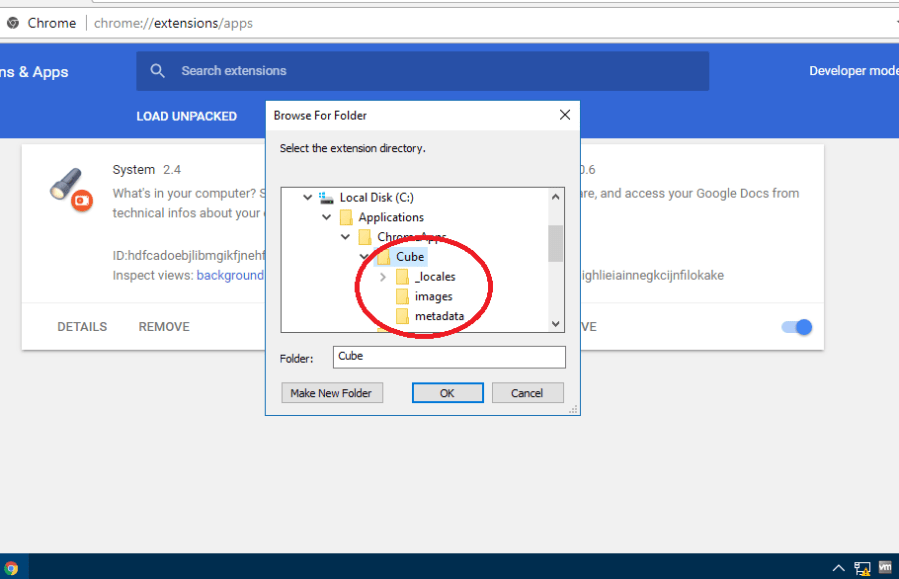This screenshot has width=899, height=579.
Task: Click the _locales folder icon
Action: tap(402, 277)
